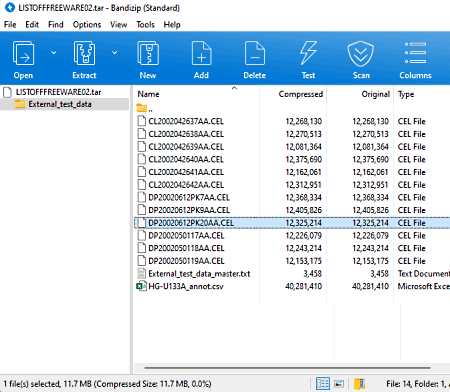The width and height of the screenshot is (450, 392).
Task: Select file DP20020612PK9AA.CEL
Action: click(x=189, y=210)
